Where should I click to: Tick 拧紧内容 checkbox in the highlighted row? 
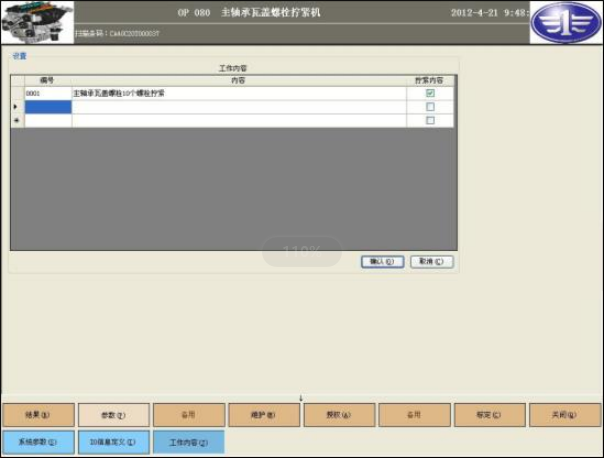pos(430,107)
